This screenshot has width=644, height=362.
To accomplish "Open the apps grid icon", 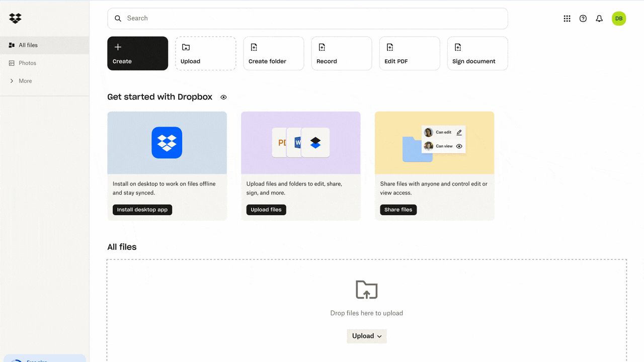I will click(x=567, y=19).
